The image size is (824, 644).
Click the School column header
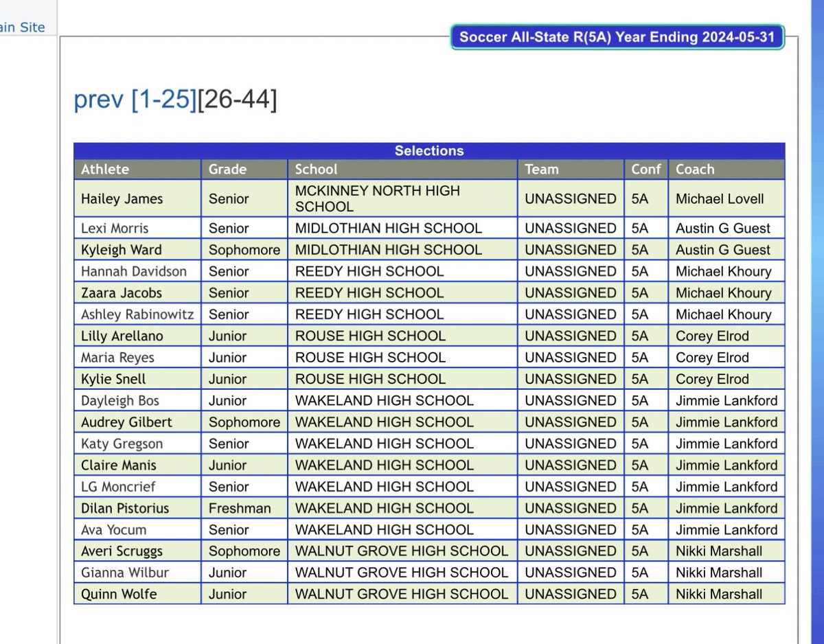[x=402, y=170]
